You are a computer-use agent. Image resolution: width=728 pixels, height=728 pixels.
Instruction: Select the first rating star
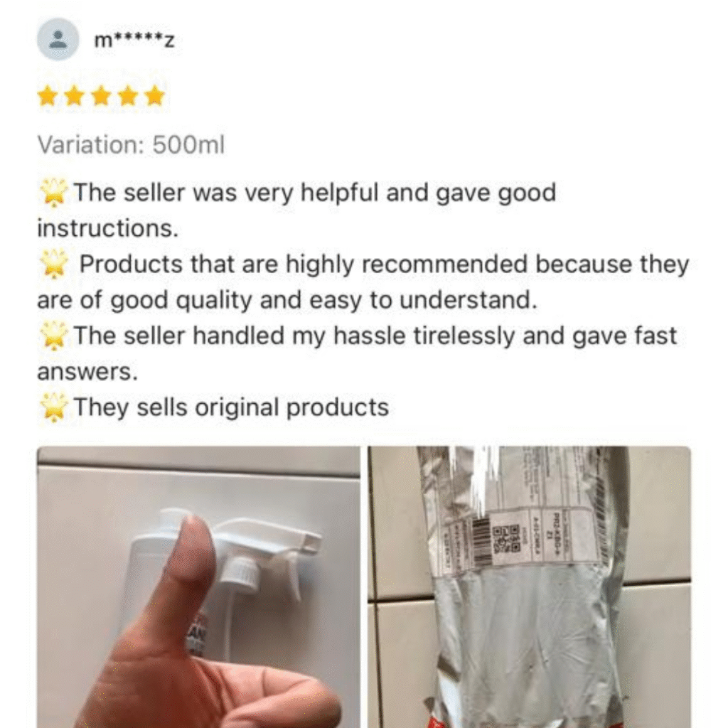[x=47, y=96]
